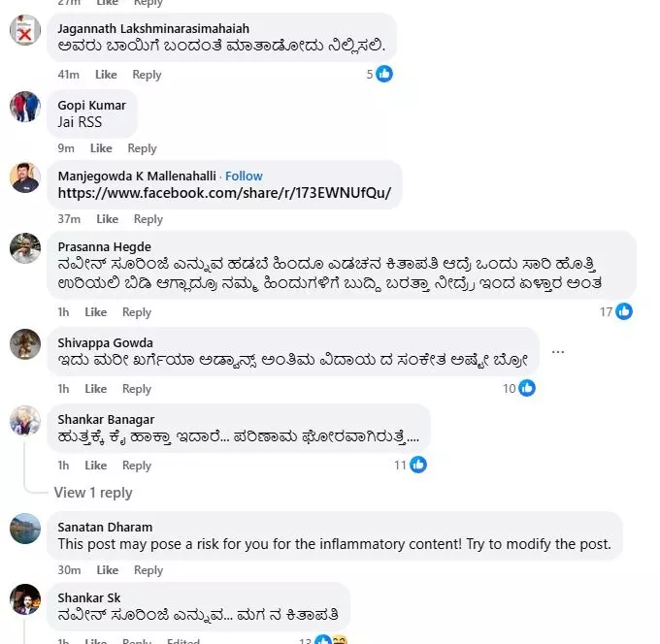660x644 pixels.
Task: Click the 1h timestamp on Shivappa Gowda's comment
Action: pos(64,389)
